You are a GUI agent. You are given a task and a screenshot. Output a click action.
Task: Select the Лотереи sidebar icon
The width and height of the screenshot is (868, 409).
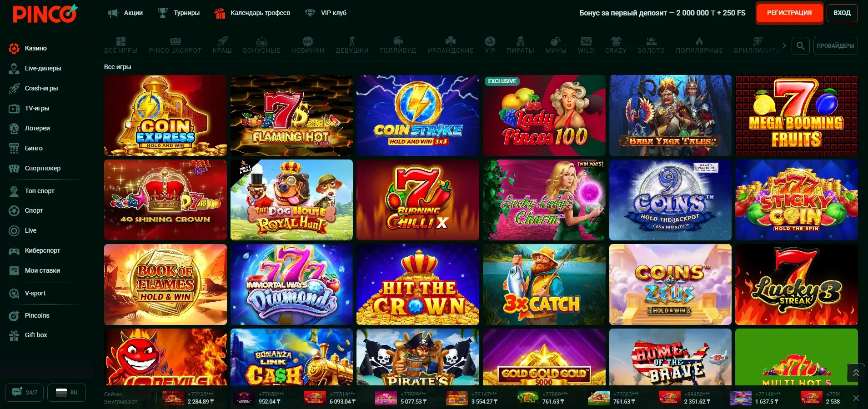pos(14,128)
